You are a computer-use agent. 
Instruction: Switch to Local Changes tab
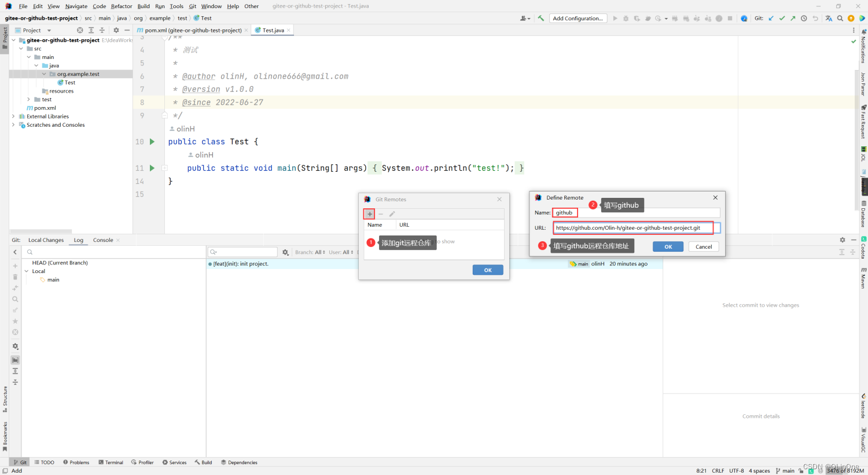tap(46, 240)
